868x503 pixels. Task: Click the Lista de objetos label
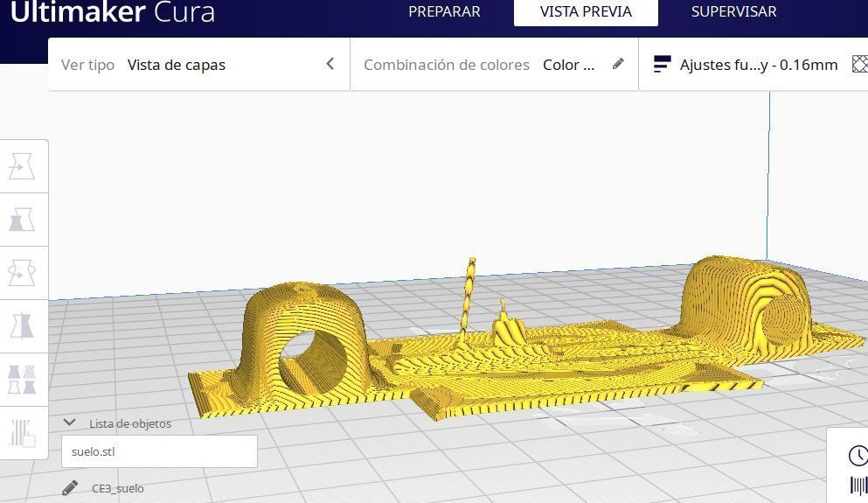pos(130,423)
